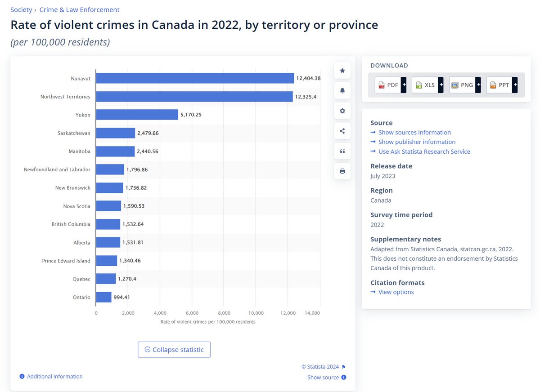Click the New Brunswick axis label
540x392 pixels.
click(73, 188)
